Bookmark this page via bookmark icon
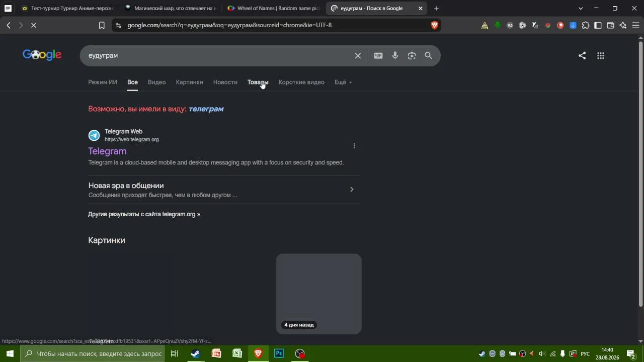 [x=102, y=25]
